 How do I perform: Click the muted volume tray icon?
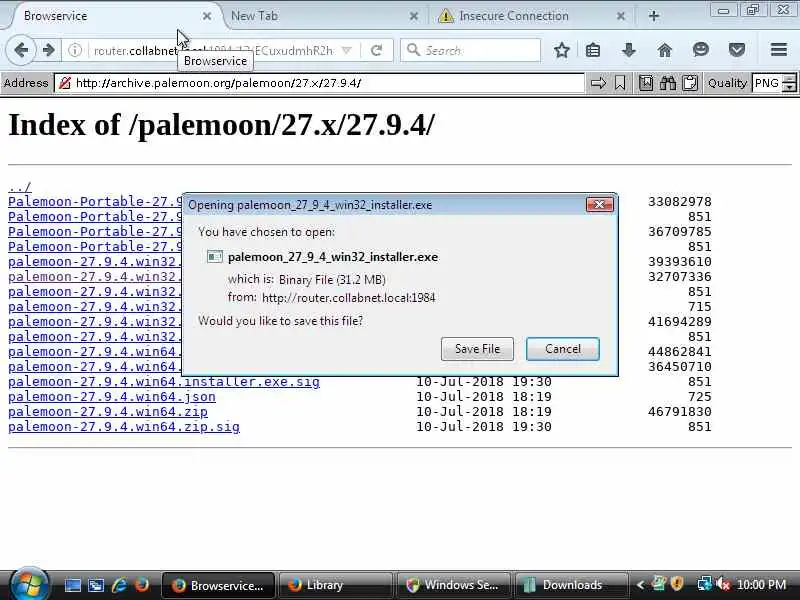pyautogui.click(x=723, y=584)
